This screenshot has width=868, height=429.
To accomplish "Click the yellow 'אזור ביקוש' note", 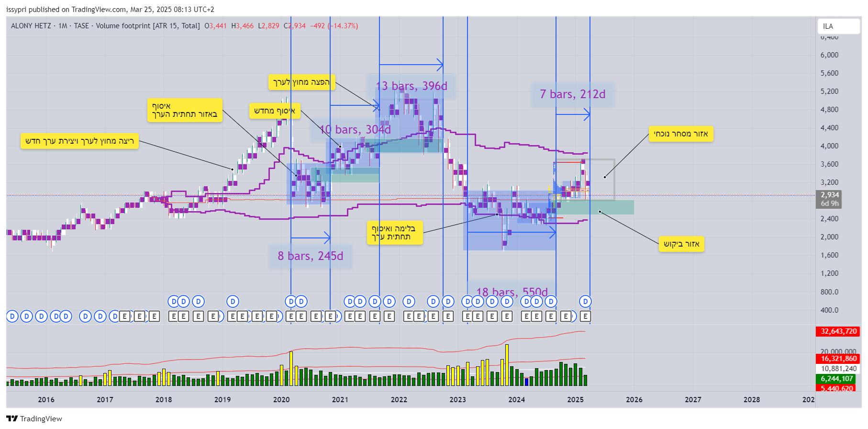I will pos(681,244).
